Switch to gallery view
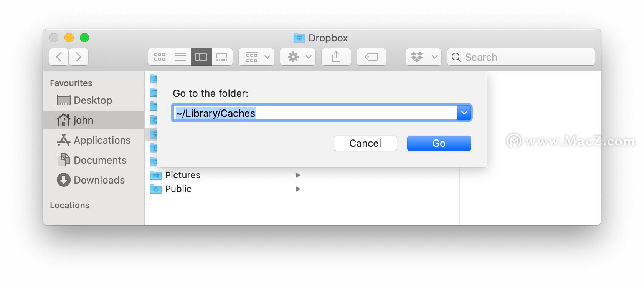The image size is (644, 282). [x=222, y=57]
